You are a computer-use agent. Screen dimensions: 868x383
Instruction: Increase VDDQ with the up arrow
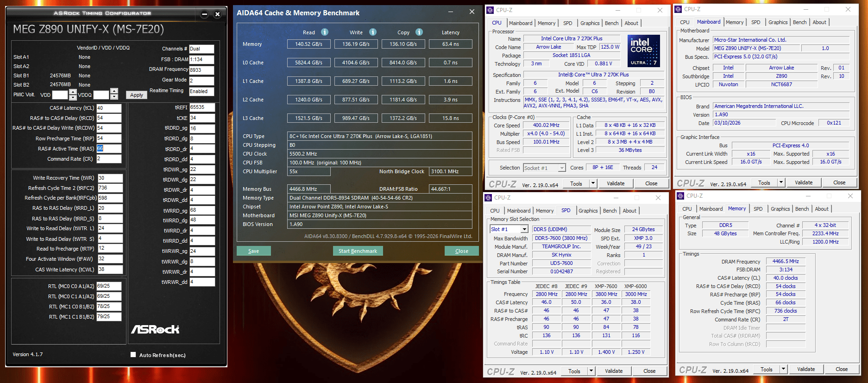[x=114, y=91]
